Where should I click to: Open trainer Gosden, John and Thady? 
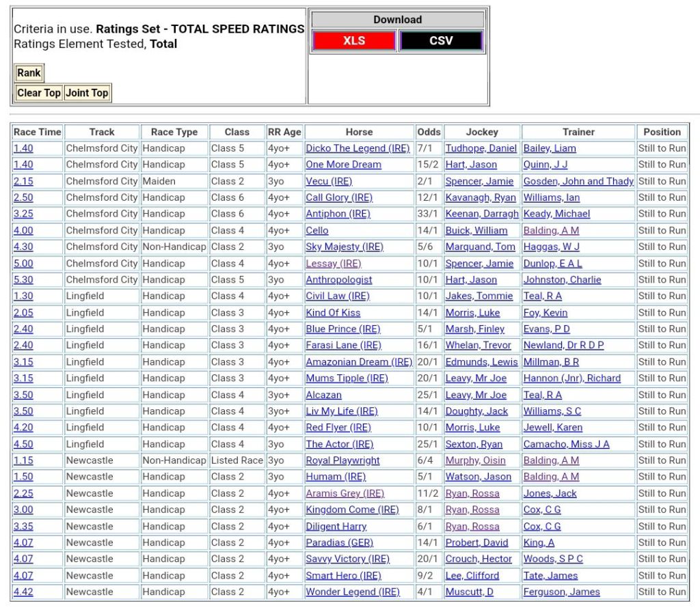[x=578, y=181]
